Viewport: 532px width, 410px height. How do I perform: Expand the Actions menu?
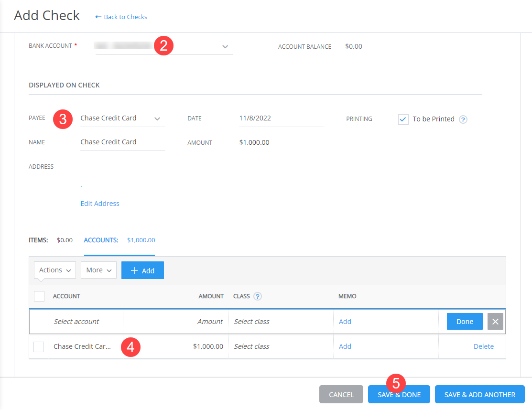click(54, 270)
